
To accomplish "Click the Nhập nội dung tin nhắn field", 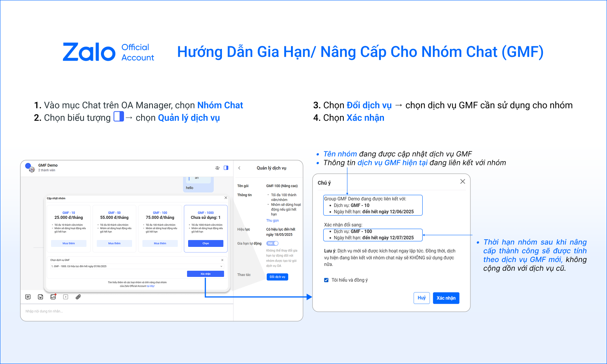I will [127, 311].
